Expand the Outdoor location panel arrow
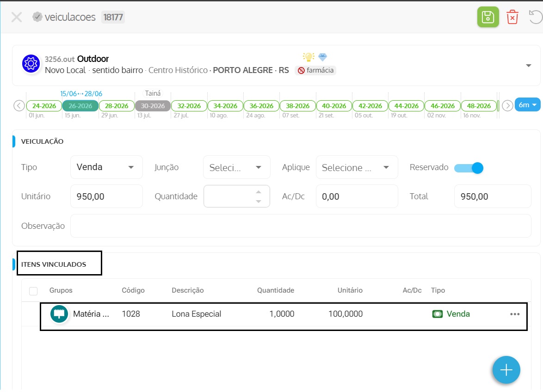This screenshot has height=392, width=543. [x=529, y=65]
